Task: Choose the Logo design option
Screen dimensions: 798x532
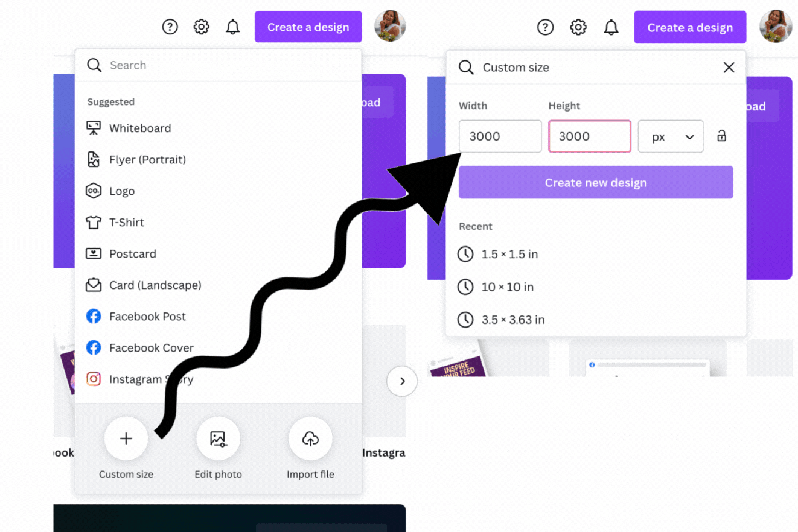Action: (110, 191)
